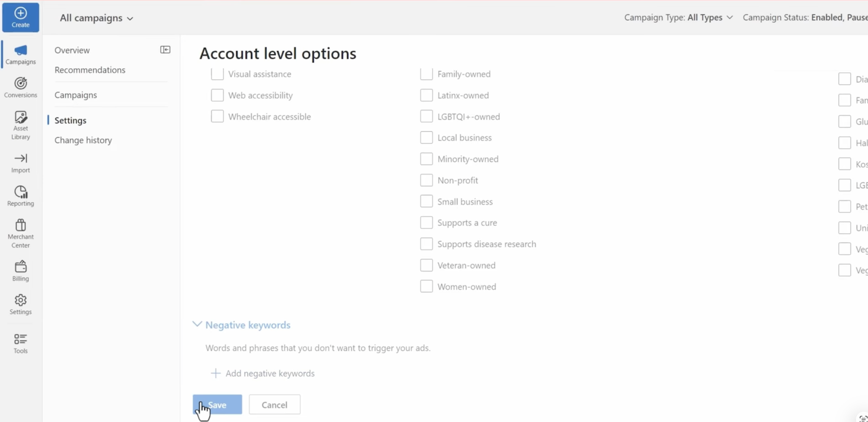Open the Campaign Type filter dropdown
Screen dimensions: 868x422
pos(678,17)
